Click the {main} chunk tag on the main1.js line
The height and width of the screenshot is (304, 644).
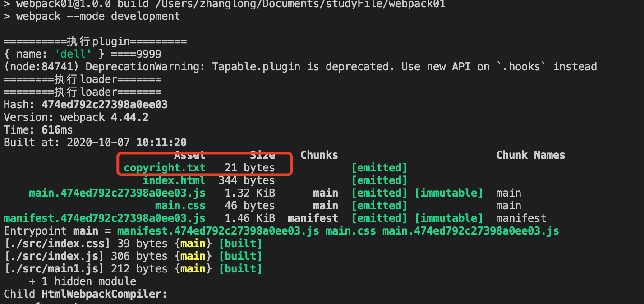pos(193,269)
